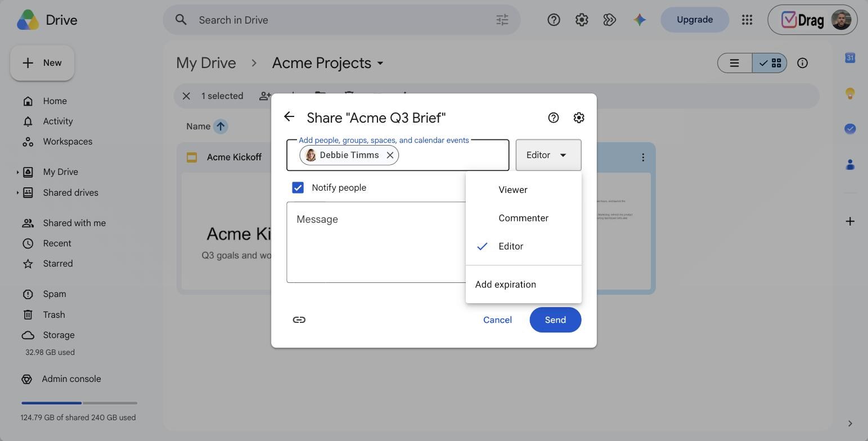Click the plus icon to get add-ons
Viewport: 868px width, 441px height.
[x=850, y=221]
